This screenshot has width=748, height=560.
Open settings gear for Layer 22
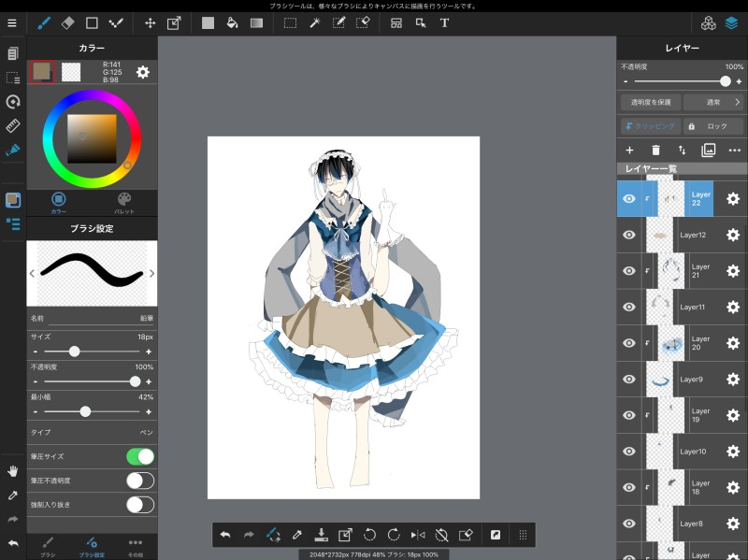tap(733, 198)
